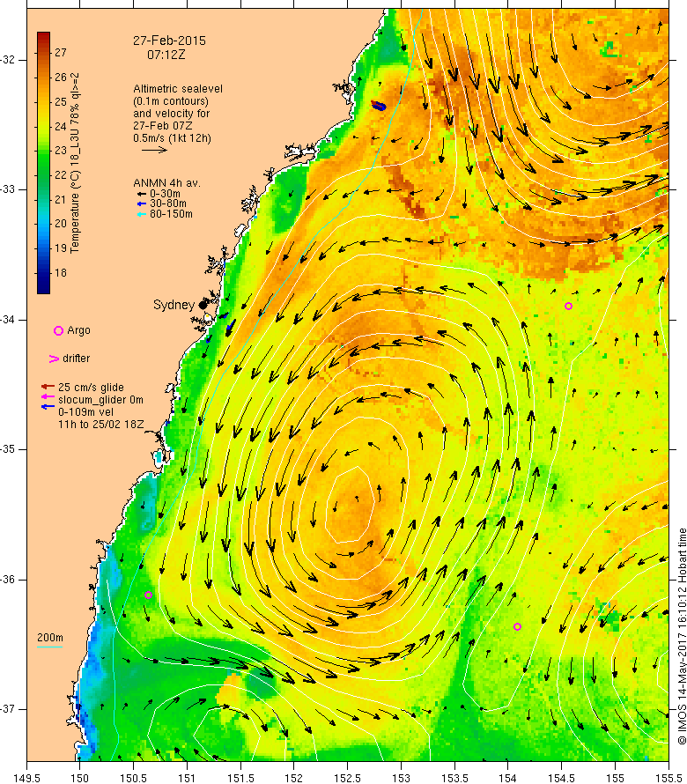687x784 pixels.
Task: Click the Argo float near 154E 36.4S
Action: (518, 626)
